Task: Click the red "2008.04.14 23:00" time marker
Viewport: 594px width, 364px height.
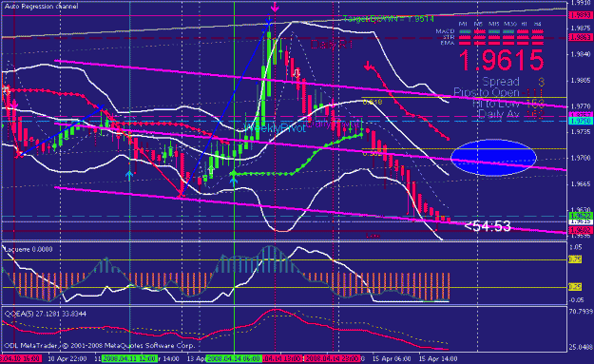Action: click(333, 358)
